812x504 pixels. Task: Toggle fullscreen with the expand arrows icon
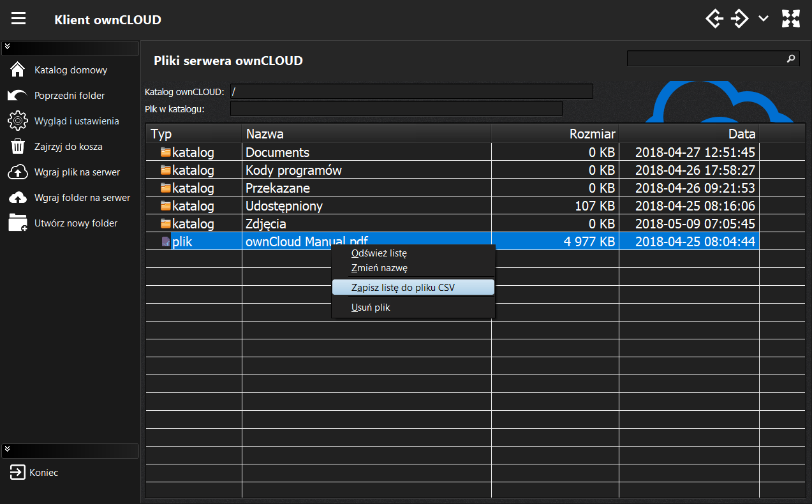[x=791, y=19]
